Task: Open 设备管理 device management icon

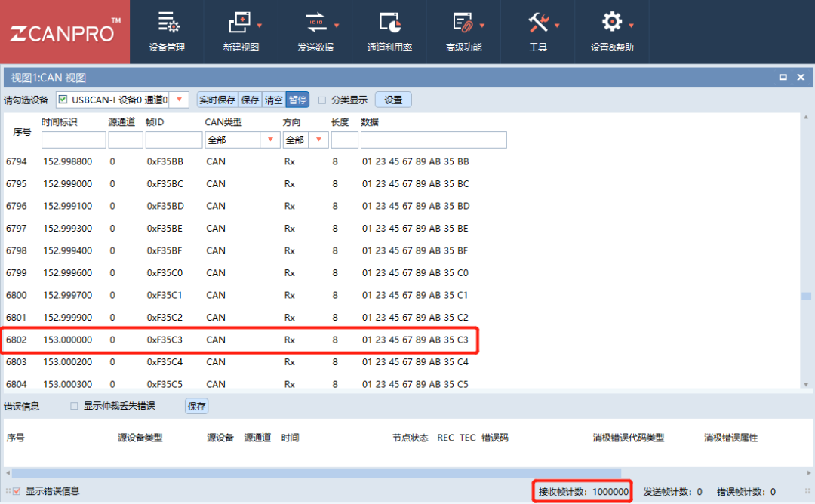Action: [x=167, y=23]
